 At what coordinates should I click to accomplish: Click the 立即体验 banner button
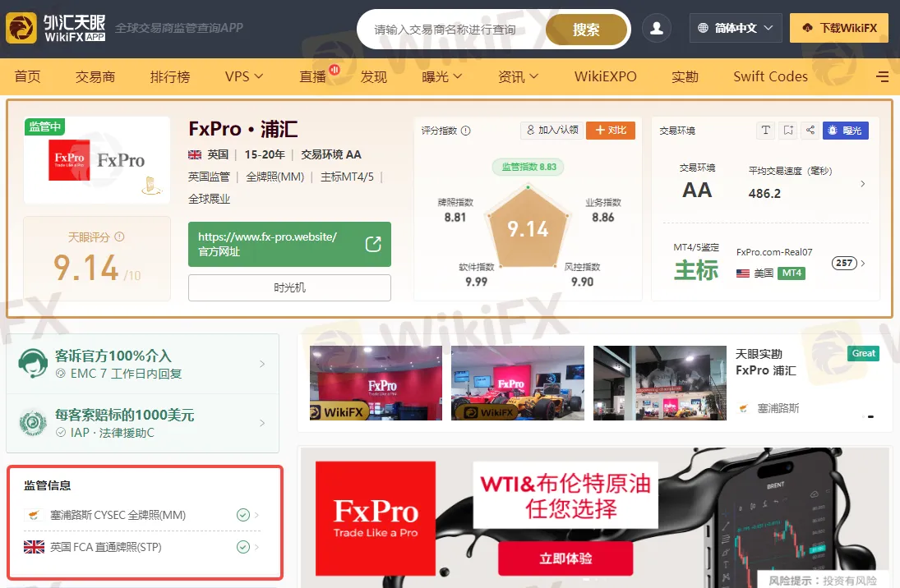565,558
